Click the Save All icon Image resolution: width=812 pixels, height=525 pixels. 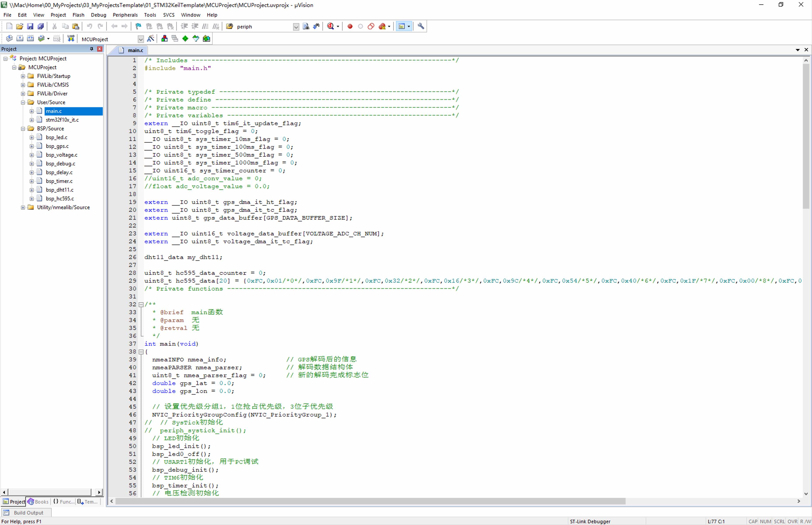pyautogui.click(x=40, y=26)
